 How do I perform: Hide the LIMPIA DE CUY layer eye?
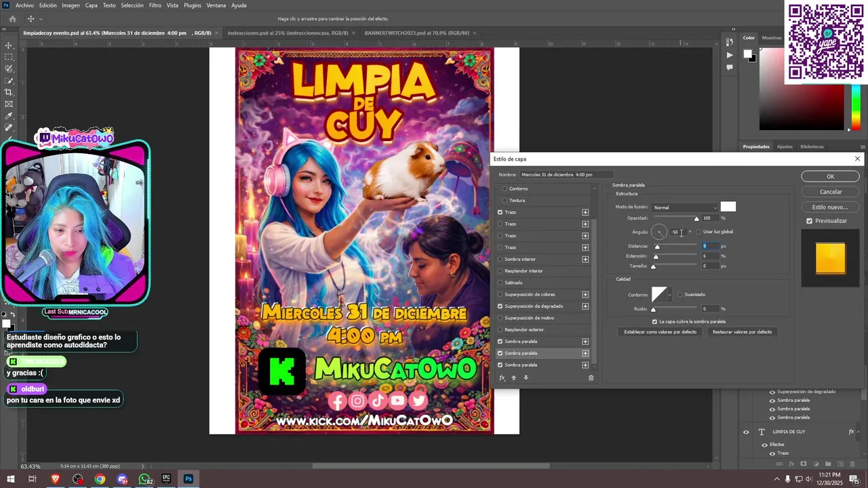click(x=746, y=432)
